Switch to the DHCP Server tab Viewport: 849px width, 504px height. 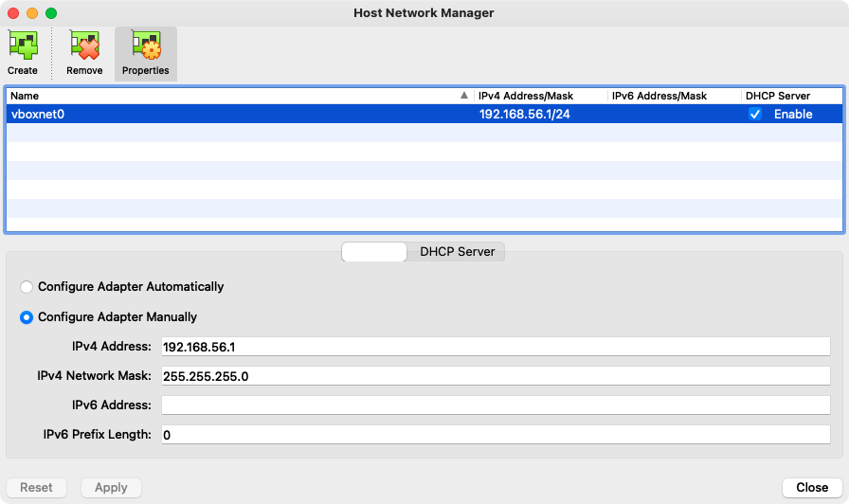point(457,252)
